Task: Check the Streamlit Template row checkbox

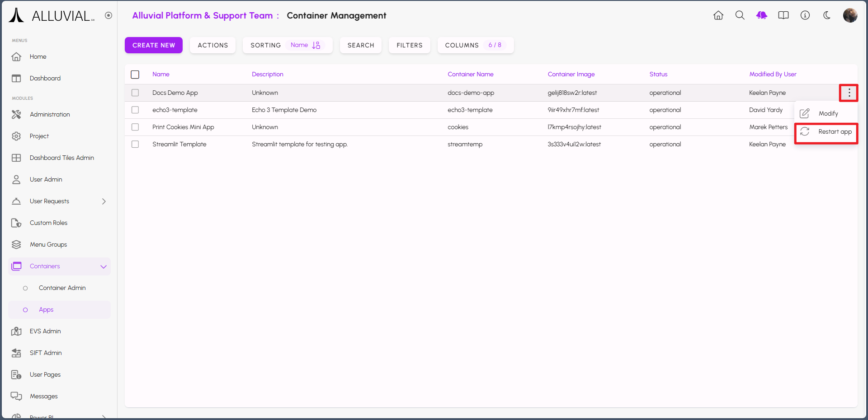Action: coord(135,145)
